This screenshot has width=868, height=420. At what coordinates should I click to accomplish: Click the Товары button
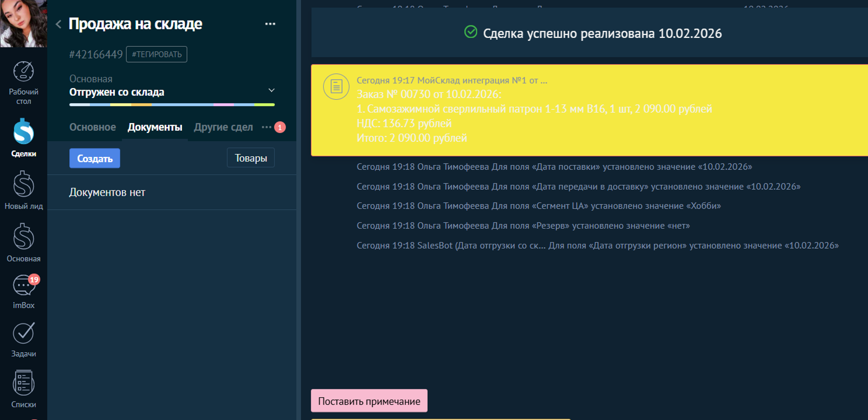click(251, 158)
